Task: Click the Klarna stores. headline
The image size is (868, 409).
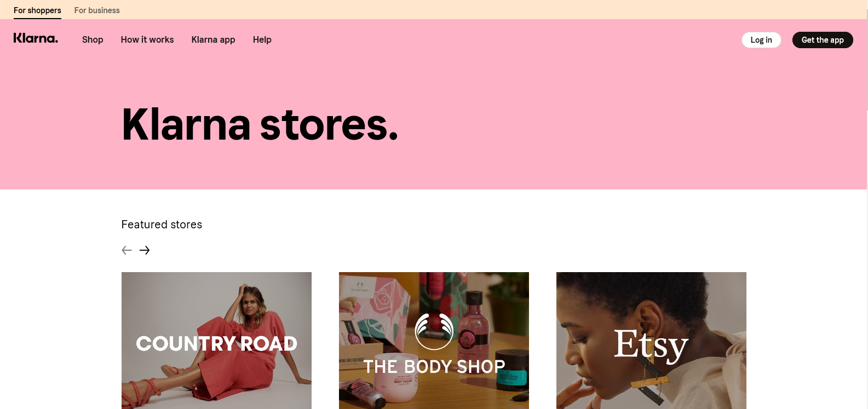Action: (260, 124)
